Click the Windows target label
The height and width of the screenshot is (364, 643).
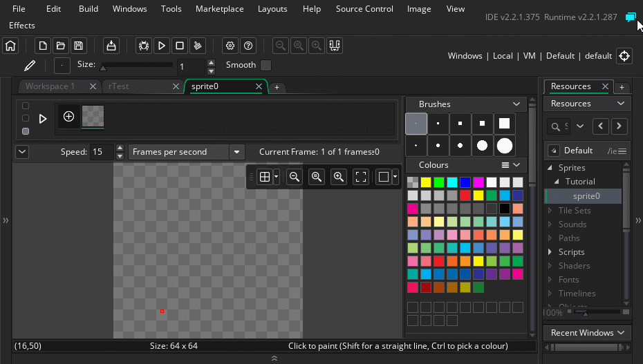coord(465,56)
